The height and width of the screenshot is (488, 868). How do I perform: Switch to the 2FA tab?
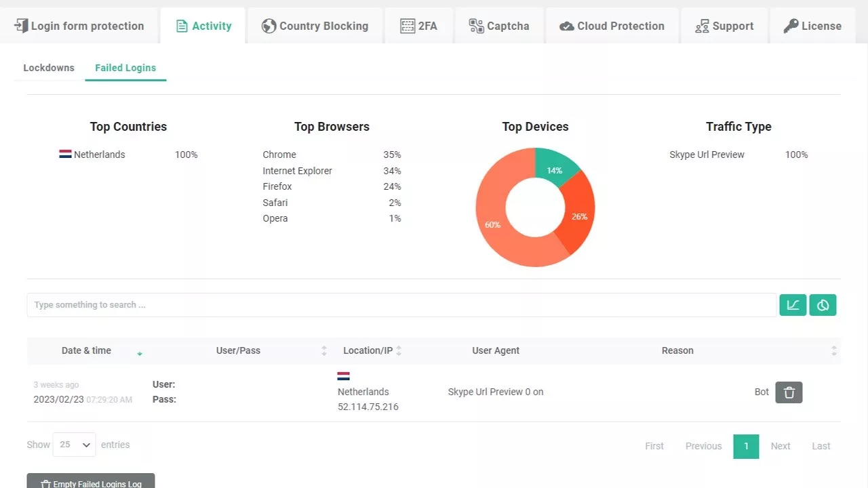tap(418, 26)
